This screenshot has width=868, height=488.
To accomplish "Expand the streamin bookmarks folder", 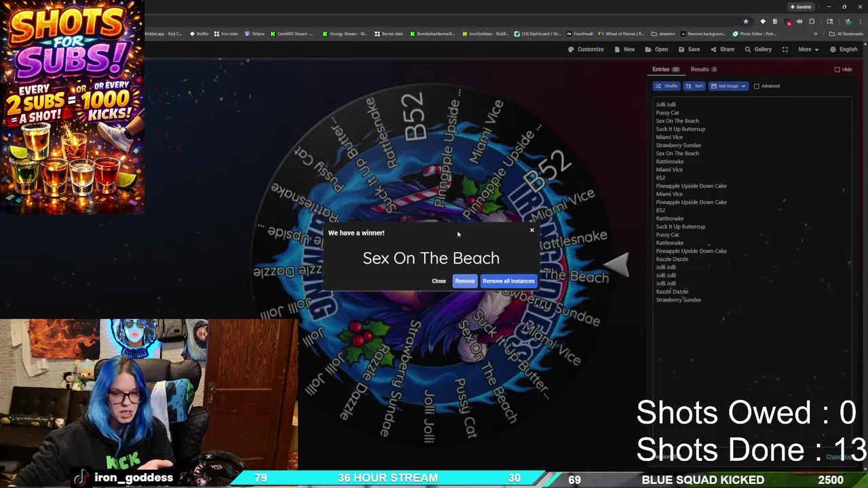I will coord(663,34).
